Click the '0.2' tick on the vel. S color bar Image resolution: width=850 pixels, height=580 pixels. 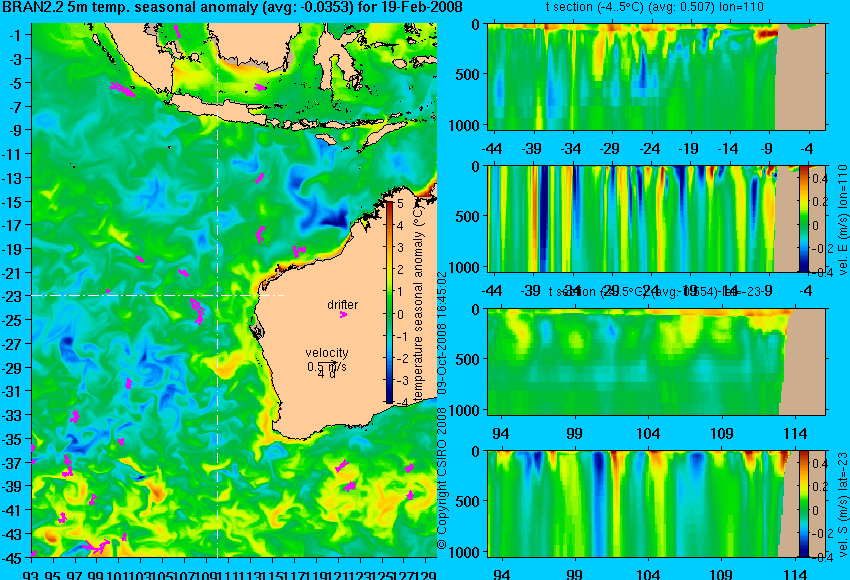tap(819, 487)
